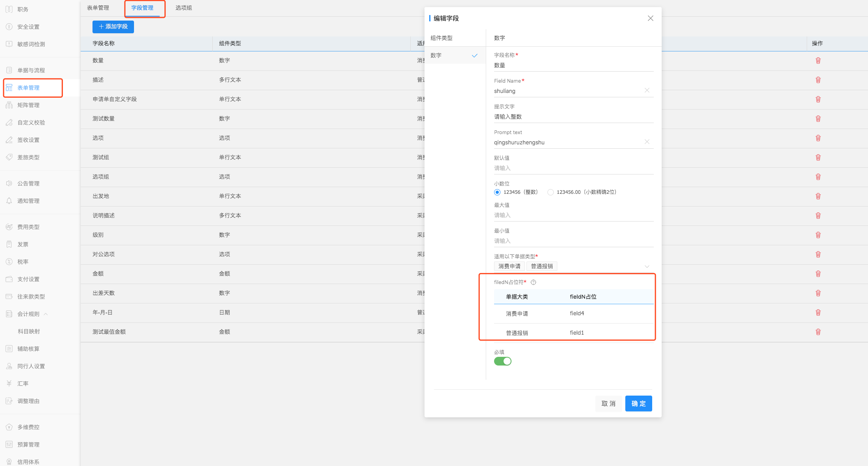Viewport: 868px width, 466px height.
Task: Switch to the 表单管理 tab
Action: [x=98, y=8]
